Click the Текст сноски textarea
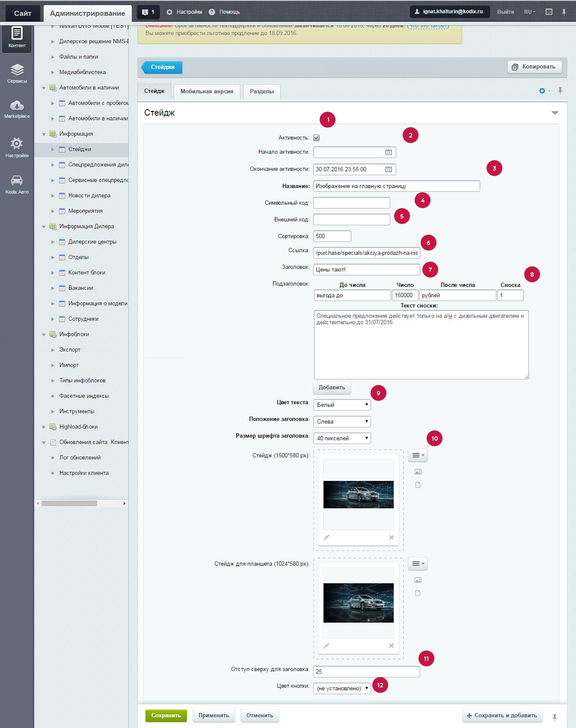576x728 pixels. 422,345
